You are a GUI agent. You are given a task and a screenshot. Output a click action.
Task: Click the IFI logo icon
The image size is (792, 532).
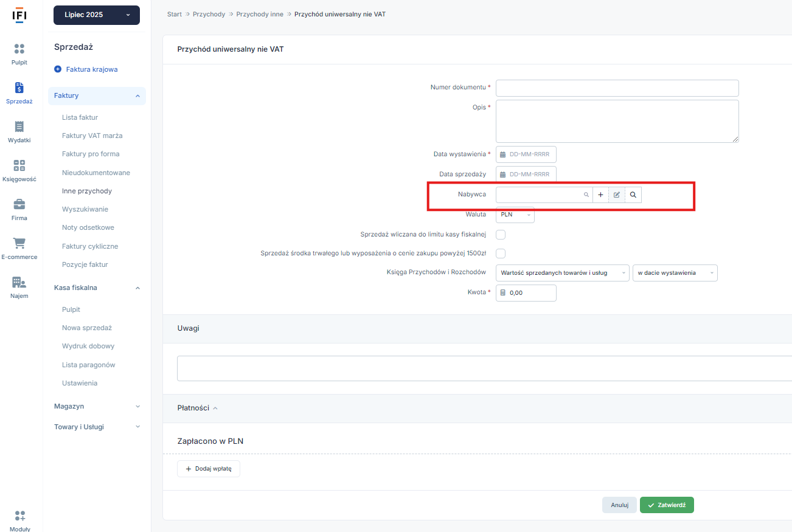pos(19,15)
